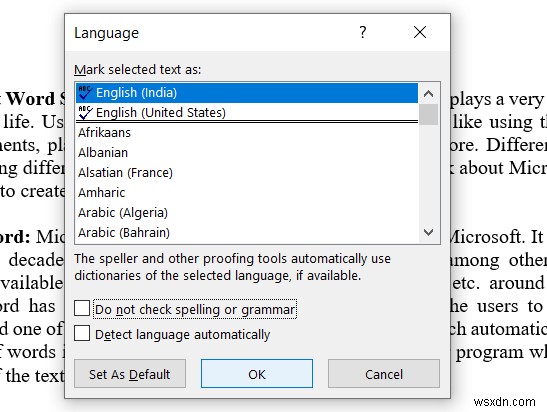
Task: Click the list scroll down arrow
Action: [x=428, y=232]
